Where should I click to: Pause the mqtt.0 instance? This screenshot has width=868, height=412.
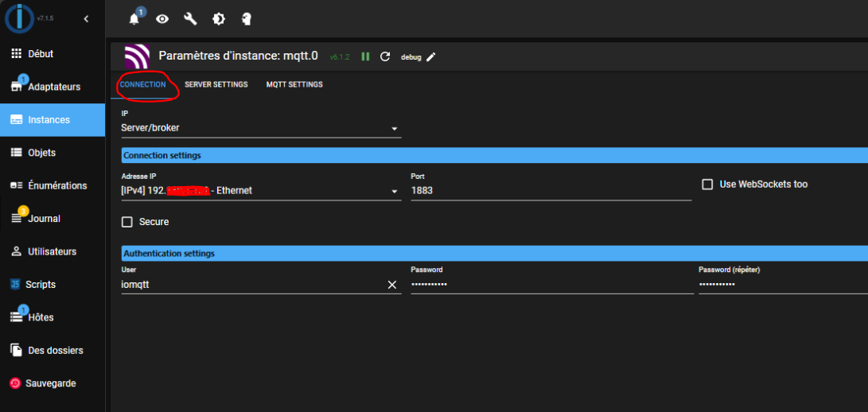(x=365, y=56)
